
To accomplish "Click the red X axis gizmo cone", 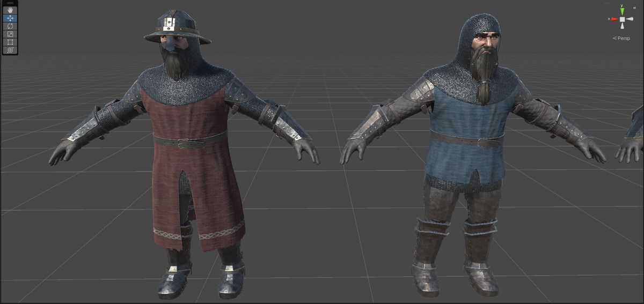I will click(613, 19).
